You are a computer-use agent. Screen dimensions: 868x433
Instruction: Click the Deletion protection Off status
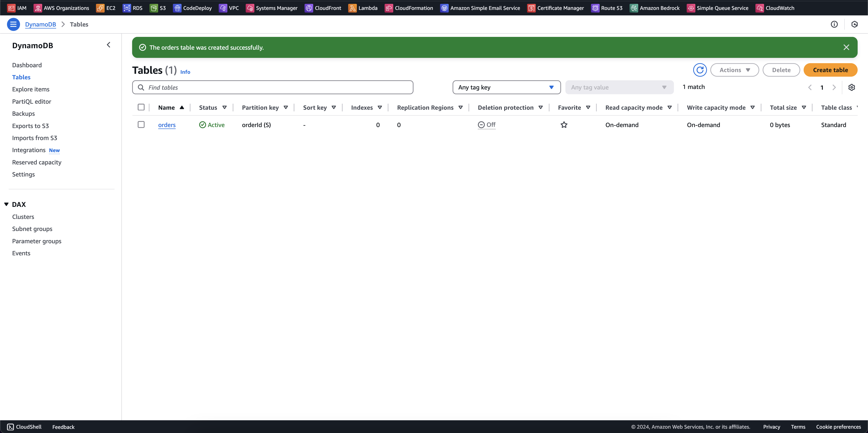pyautogui.click(x=487, y=125)
